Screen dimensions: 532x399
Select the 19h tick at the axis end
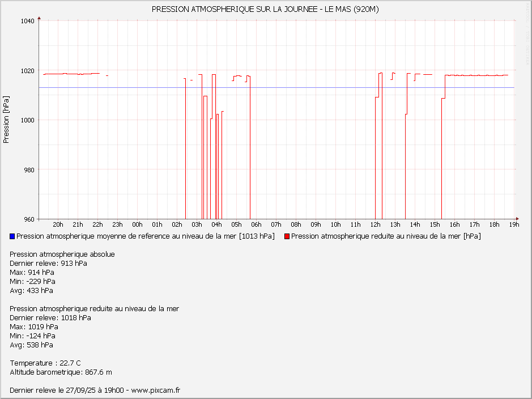(514, 224)
